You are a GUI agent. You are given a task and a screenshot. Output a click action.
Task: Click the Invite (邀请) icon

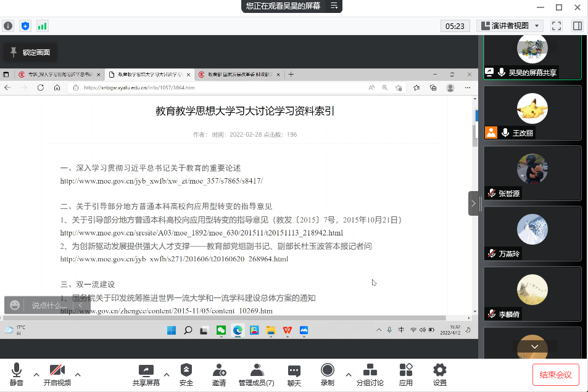tap(219, 374)
